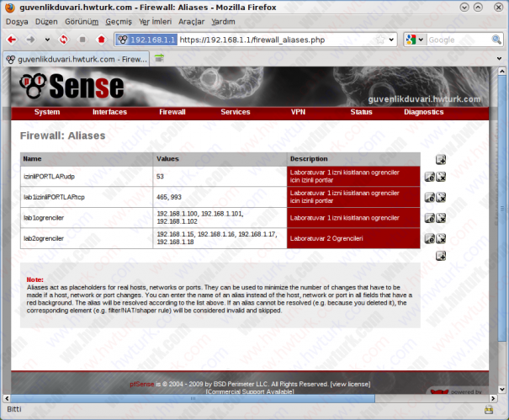Screen dimensions: 509x420
Task: Reload the page with the refresh icon
Action: click(x=64, y=40)
